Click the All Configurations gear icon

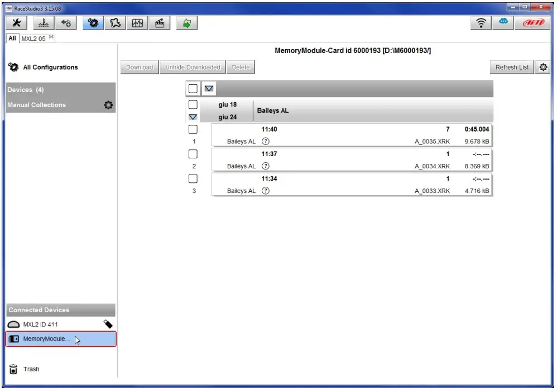[13, 67]
